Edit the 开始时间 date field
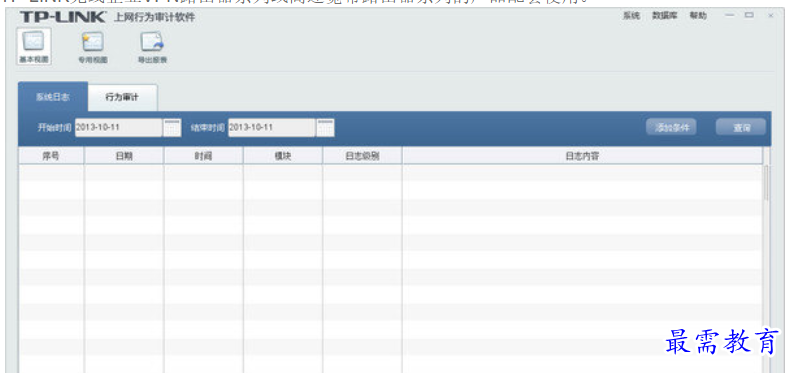The width and height of the screenshot is (787, 373). click(x=118, y=128)
